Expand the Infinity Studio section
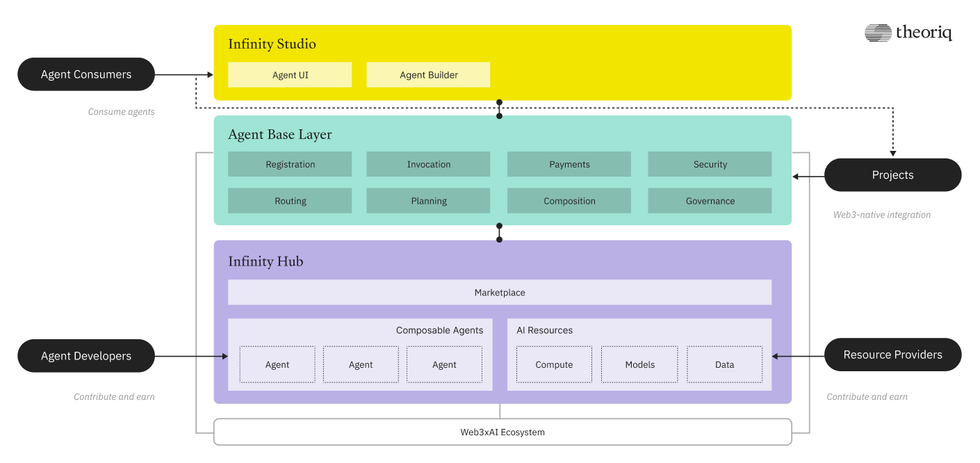The height and width of the screenshot is (463, 980). 272,44
